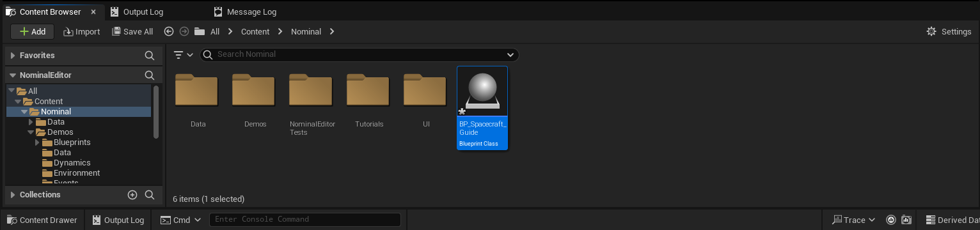Click the snapshot icon next to Trace
Screen dimensions: 980x230
tap(906, 220)
